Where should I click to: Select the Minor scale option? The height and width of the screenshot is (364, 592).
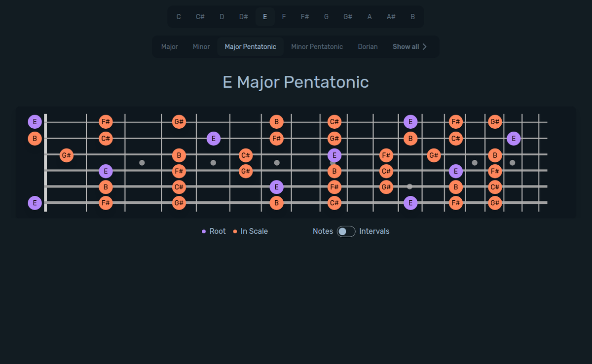tap(201, 46)
